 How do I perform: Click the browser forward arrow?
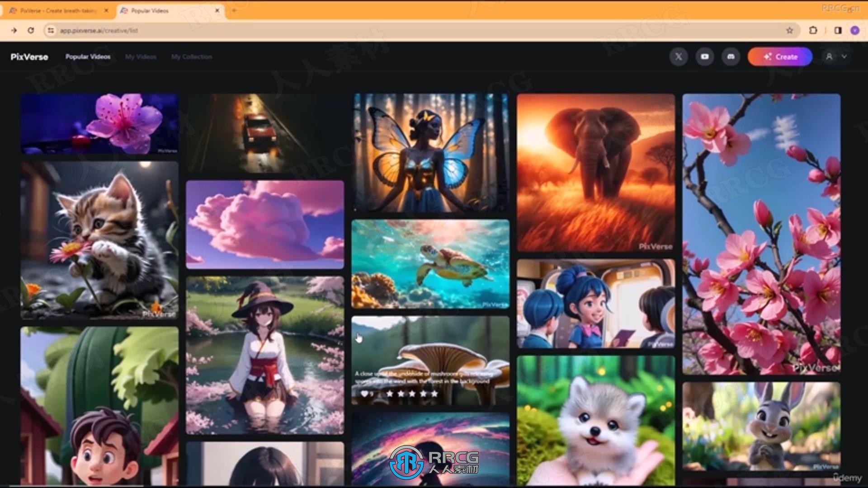tap(14, 30)
